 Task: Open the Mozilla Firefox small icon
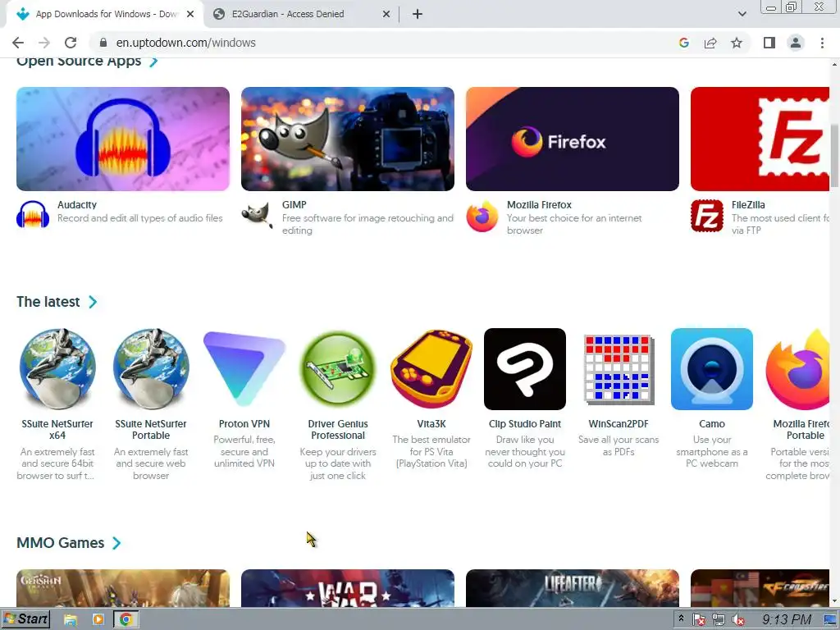pos(482,216)
